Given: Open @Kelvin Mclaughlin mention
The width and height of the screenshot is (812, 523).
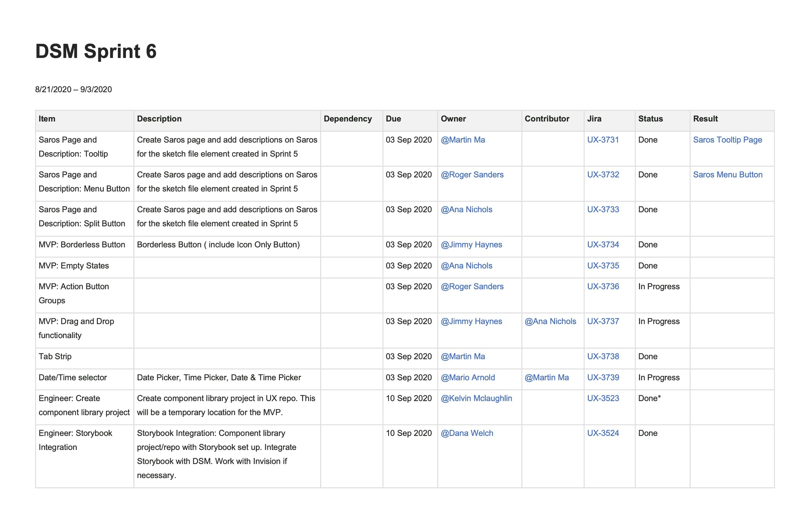Looking at the screenshot, I should tap(476, 398).
